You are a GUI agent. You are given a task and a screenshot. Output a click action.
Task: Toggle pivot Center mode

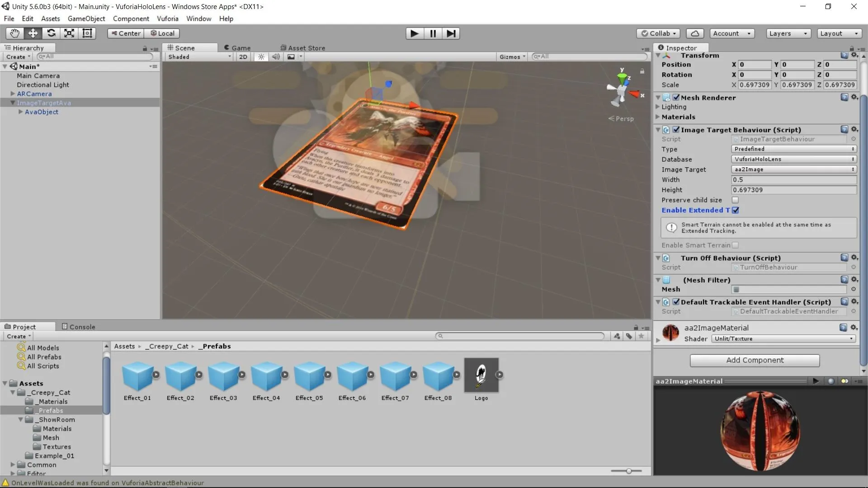[126, 33]
